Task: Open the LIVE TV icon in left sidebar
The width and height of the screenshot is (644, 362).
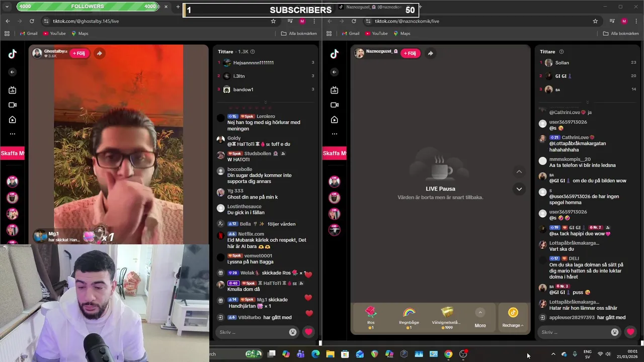Action: point(13,90)
